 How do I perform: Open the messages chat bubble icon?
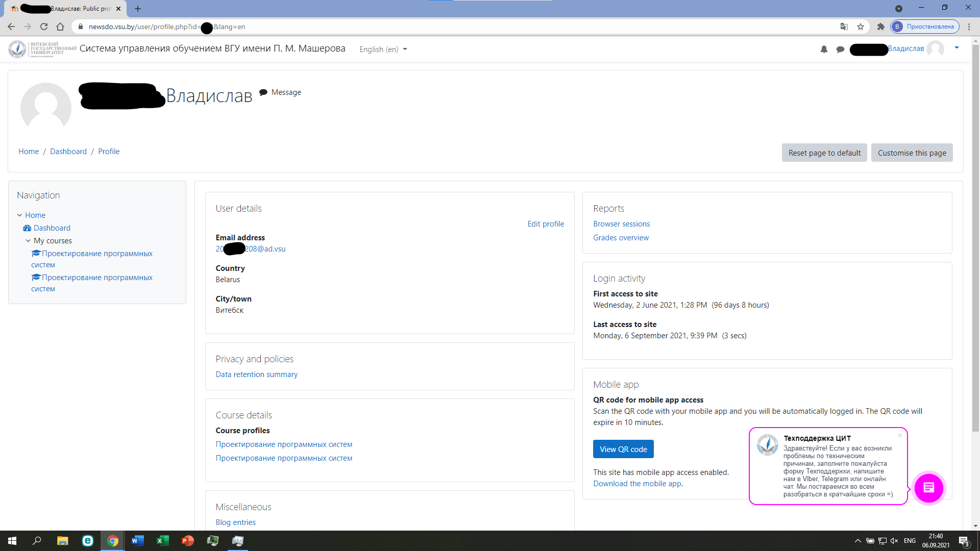tap(840, 49)
